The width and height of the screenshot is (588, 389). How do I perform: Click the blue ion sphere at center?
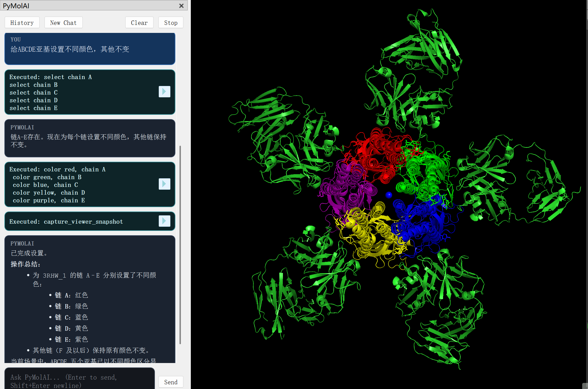(389, 195)
